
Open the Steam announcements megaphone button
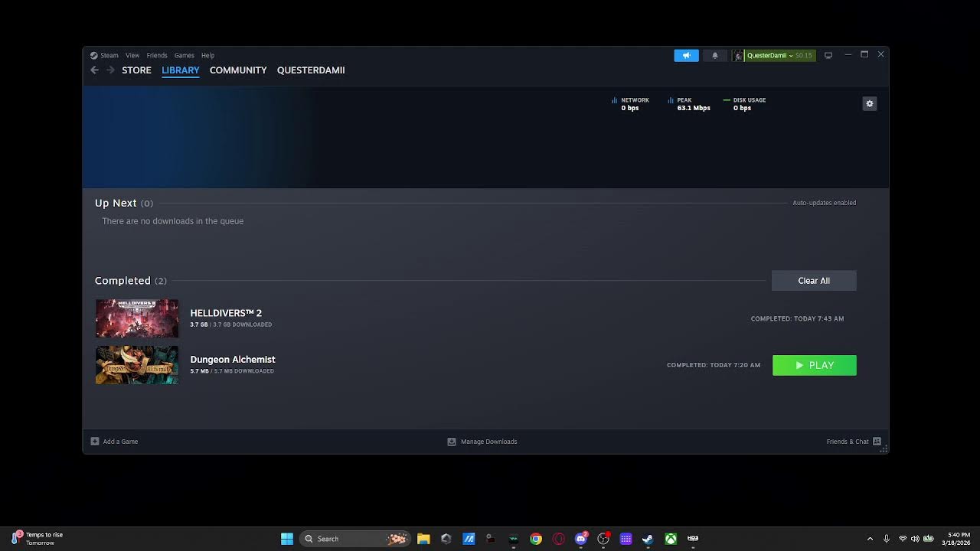click(686, 55)
